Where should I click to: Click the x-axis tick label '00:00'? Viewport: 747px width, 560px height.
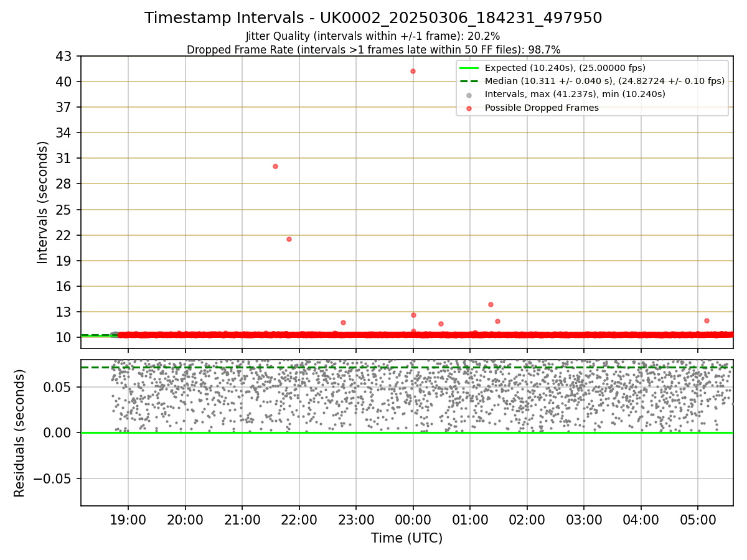tap(413, 520)
